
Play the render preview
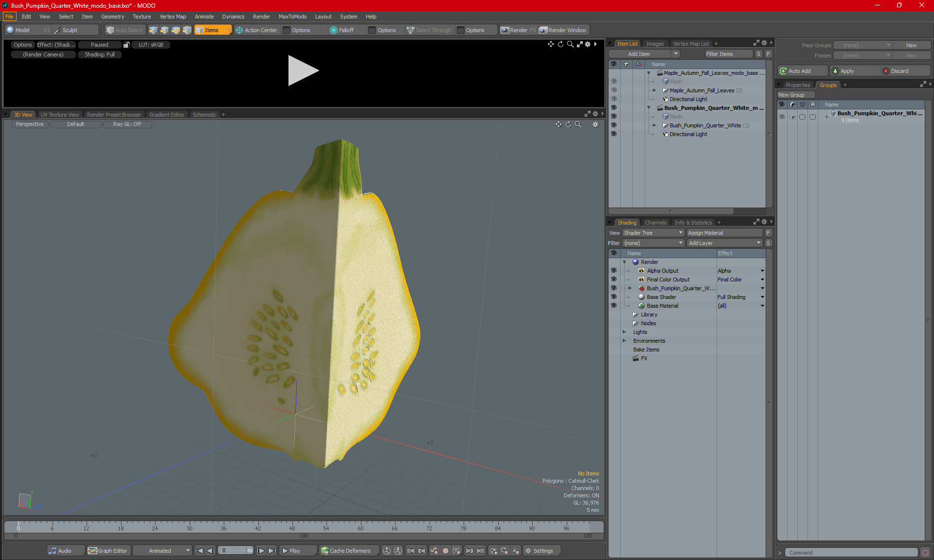[303, 70]
